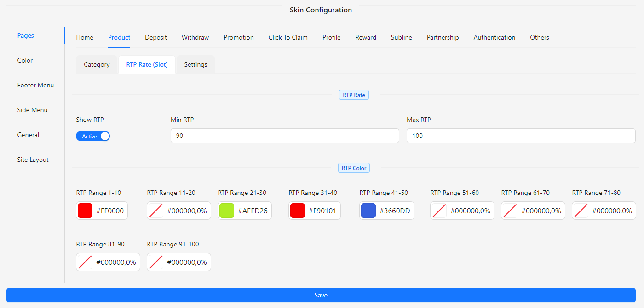This screenshot has width=644, height=308.
Task: Open RTP Range 91-100 color swatch
Action: [x=156, y=262]
